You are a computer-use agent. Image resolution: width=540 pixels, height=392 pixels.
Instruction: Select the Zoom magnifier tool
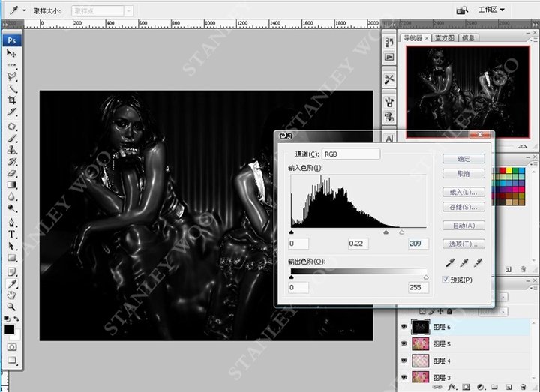[x=12, y=307]
